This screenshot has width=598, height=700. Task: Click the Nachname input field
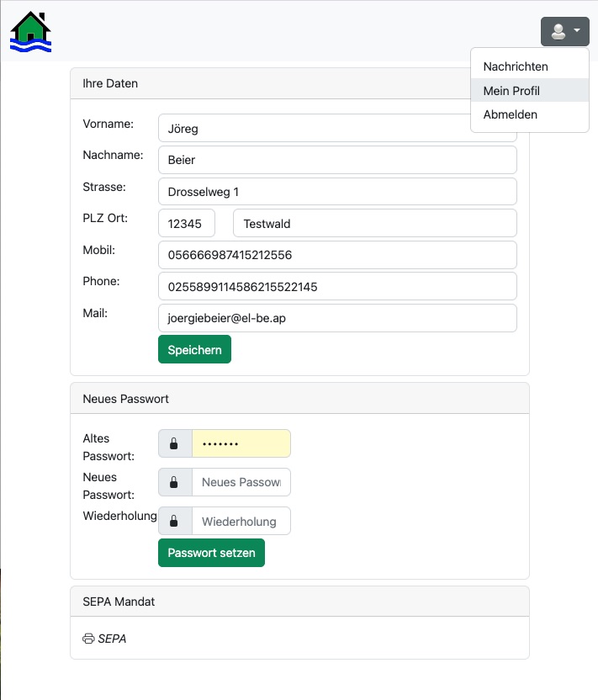coord(336,160)
